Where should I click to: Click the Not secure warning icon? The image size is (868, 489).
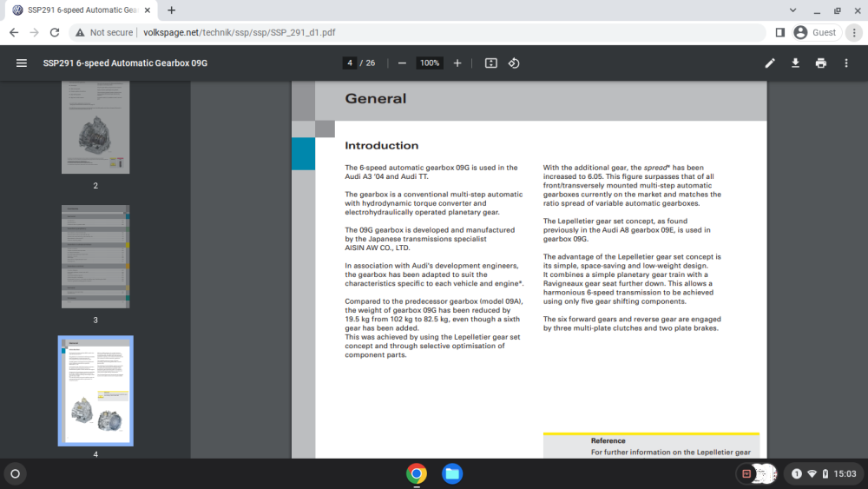(80, 33)
